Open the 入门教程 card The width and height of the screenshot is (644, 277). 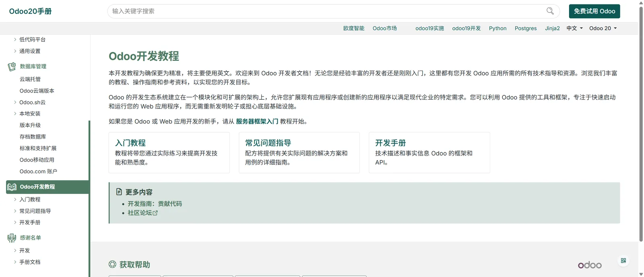pos(169,153)
